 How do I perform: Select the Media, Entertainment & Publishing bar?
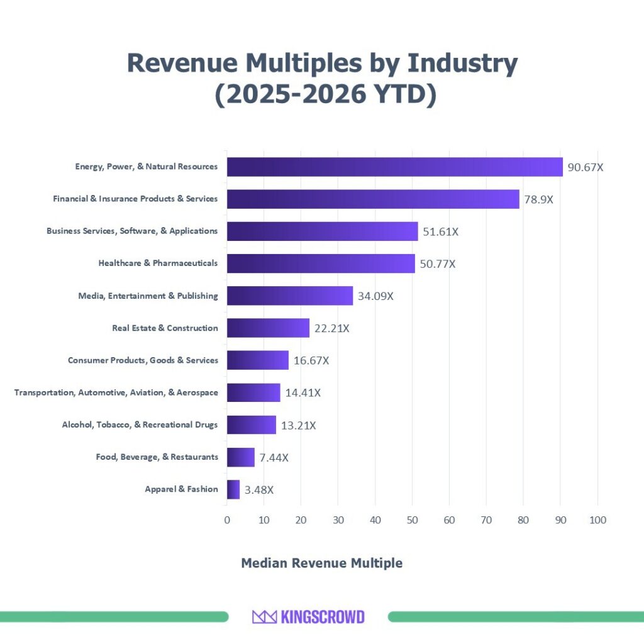[x=290, y=296]
